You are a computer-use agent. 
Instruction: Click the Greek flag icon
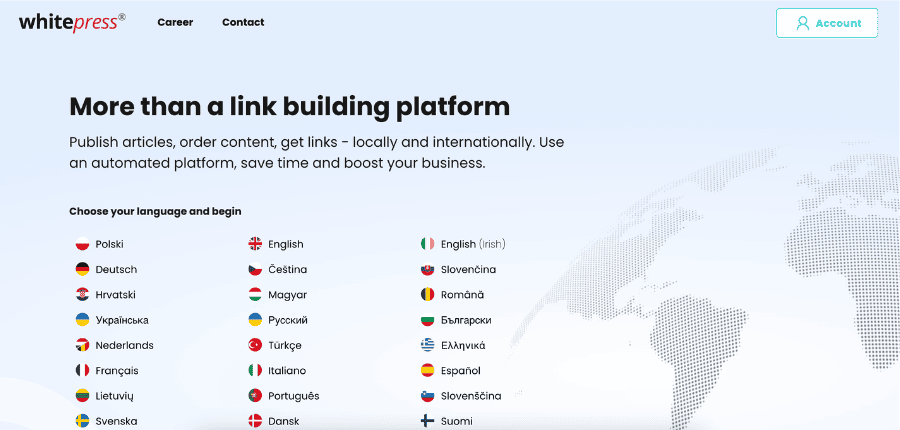coord(428,345)
